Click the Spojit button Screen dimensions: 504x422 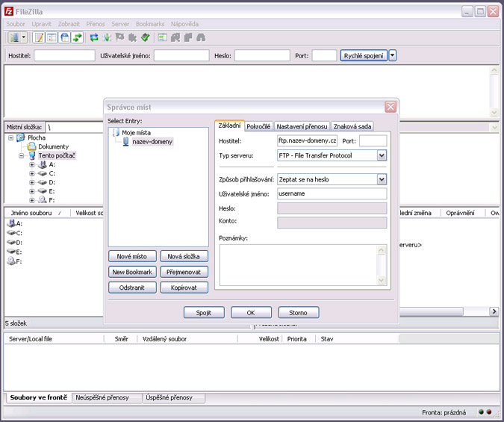pyautogui.click(x=204, y=312)
